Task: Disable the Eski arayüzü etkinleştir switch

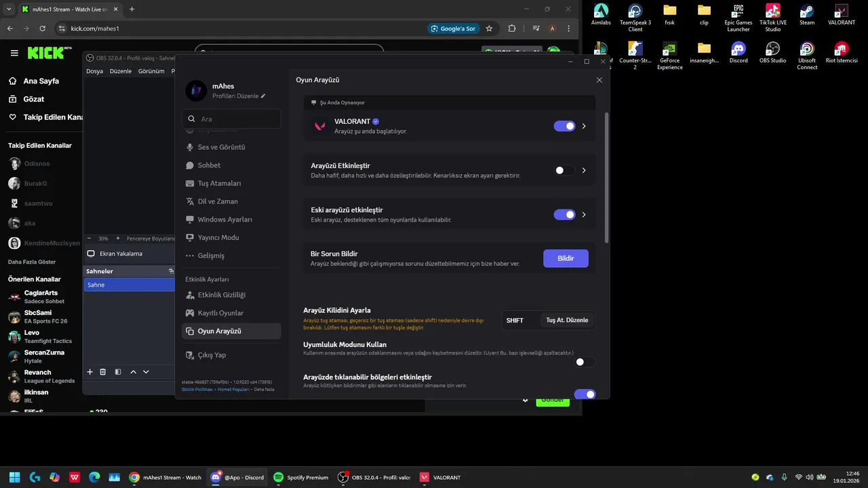Action: point(564,214)
